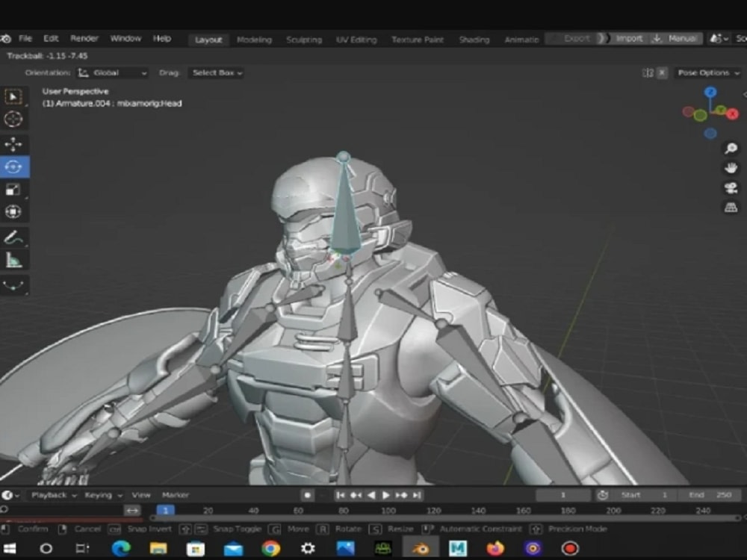The image size is (747, 560).
Task: Open the Global orientation dropdown
Action: tap(112, 72)
